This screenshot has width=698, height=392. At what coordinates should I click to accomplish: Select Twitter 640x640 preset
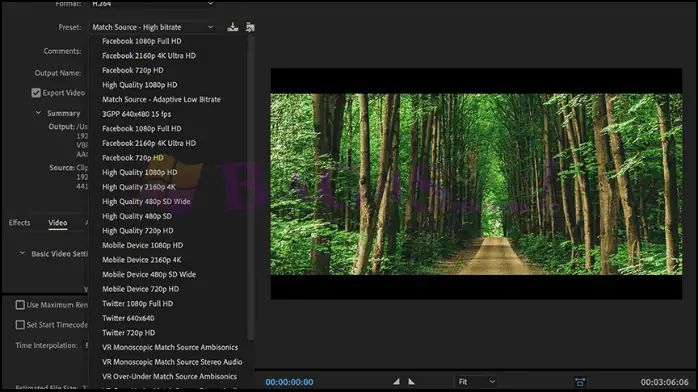coord(128,318)
